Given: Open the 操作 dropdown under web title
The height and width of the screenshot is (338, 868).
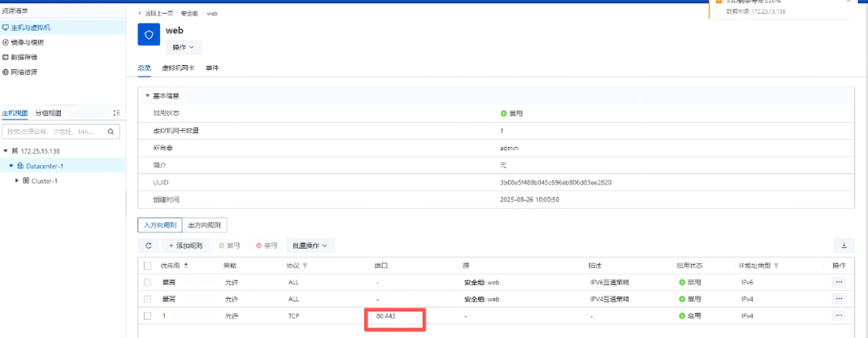Looking at the screenshot, I should pos(184,47).
